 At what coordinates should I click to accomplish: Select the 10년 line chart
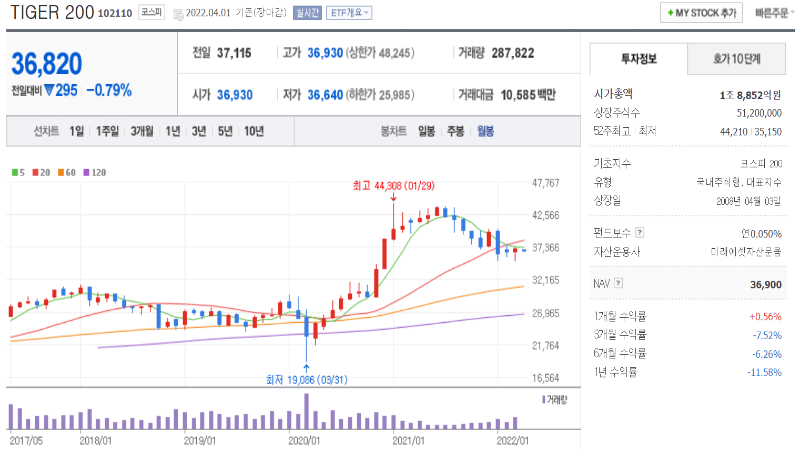(x=254, y=132)
